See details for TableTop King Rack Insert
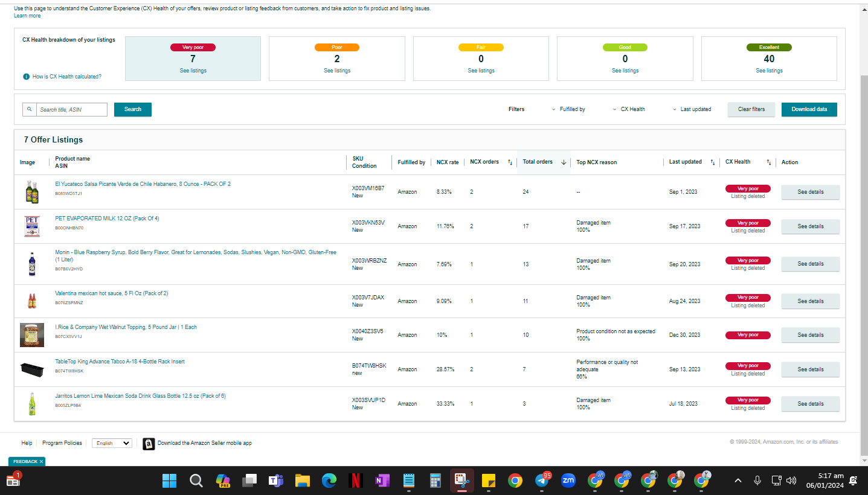The image size is (868, 495). pos(811,369)
